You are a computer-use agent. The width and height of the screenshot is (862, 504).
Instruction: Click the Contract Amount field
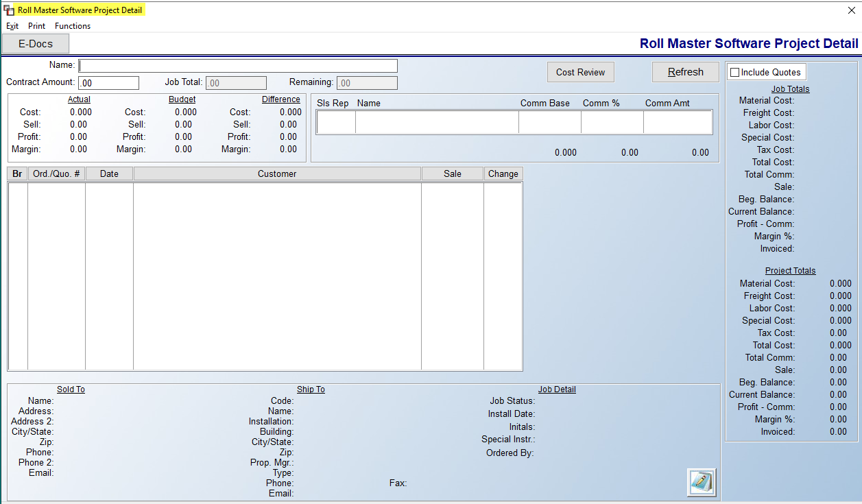pos(108,83)
